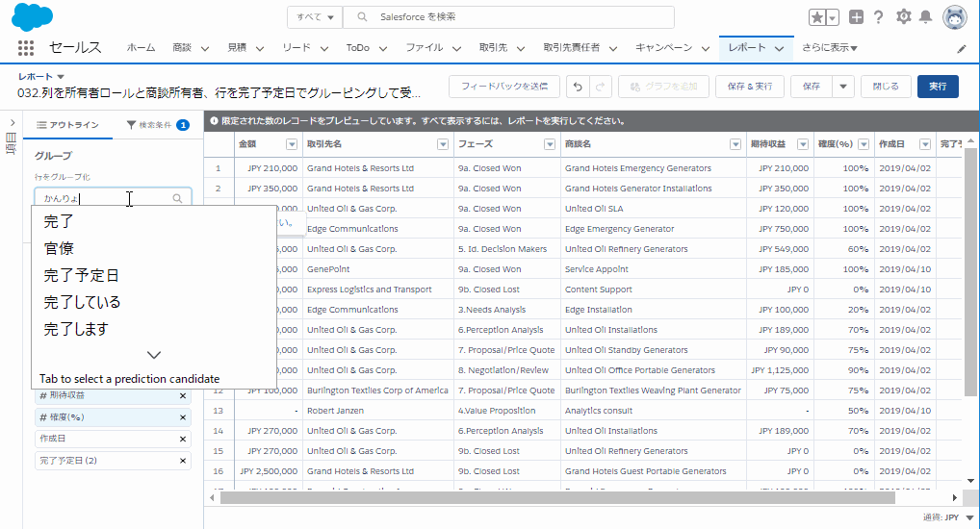Open the リード tab dropdown chevron
The width and height of the screenshot is (980, 529).
(x=323, y=48)
